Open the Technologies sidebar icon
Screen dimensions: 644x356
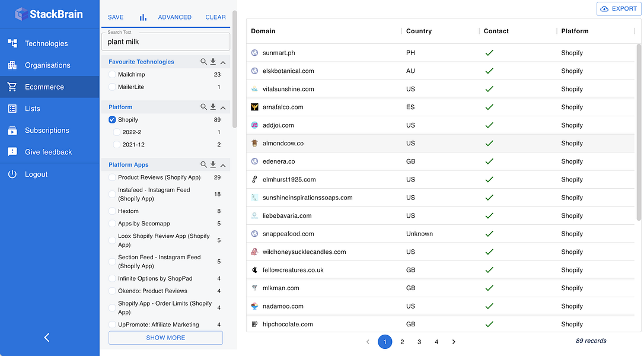click(12, 43)
